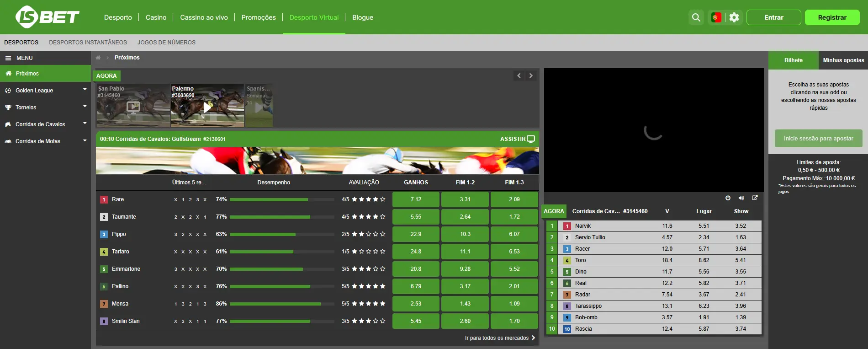Viewport: 868px width, 349px height.
Task: Click the home breadcrumb icon
Action: coord(98,58)
